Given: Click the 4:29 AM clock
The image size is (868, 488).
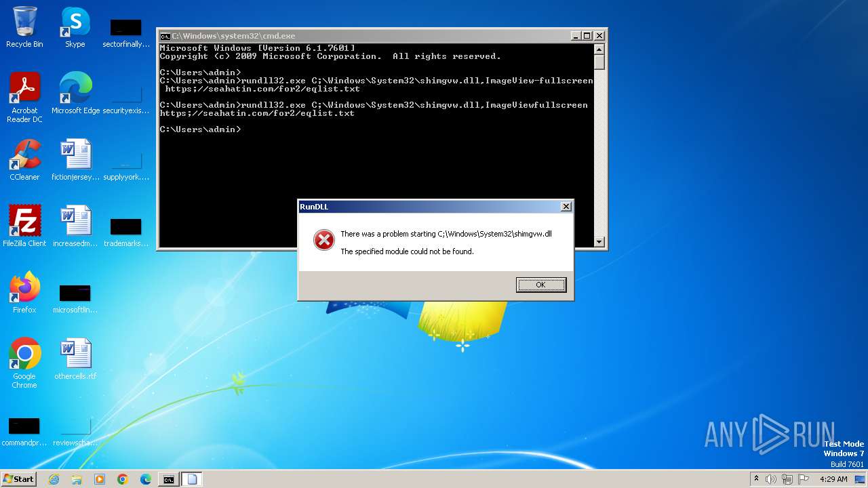Looking at the screenshot, I should click(x=833, y=479).
